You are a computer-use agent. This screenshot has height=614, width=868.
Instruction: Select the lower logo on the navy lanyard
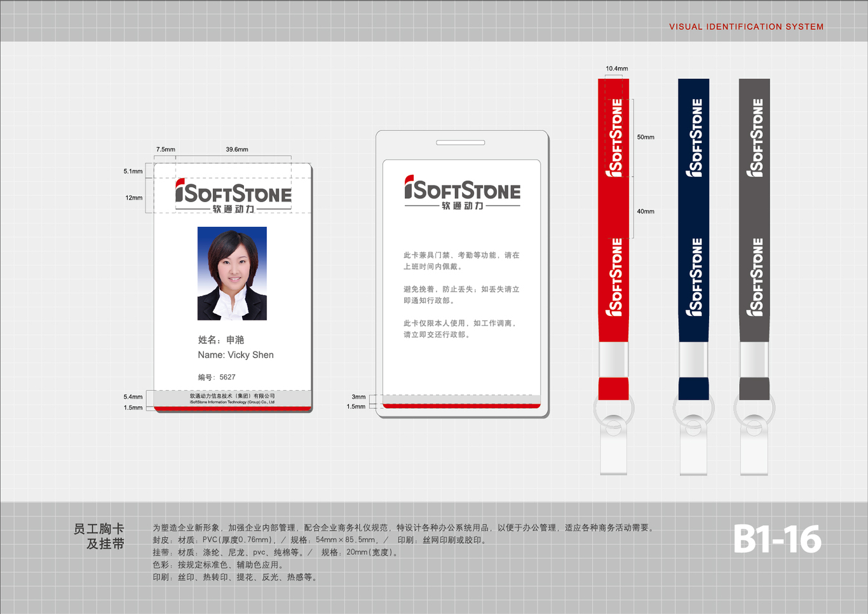click(694, 277)
